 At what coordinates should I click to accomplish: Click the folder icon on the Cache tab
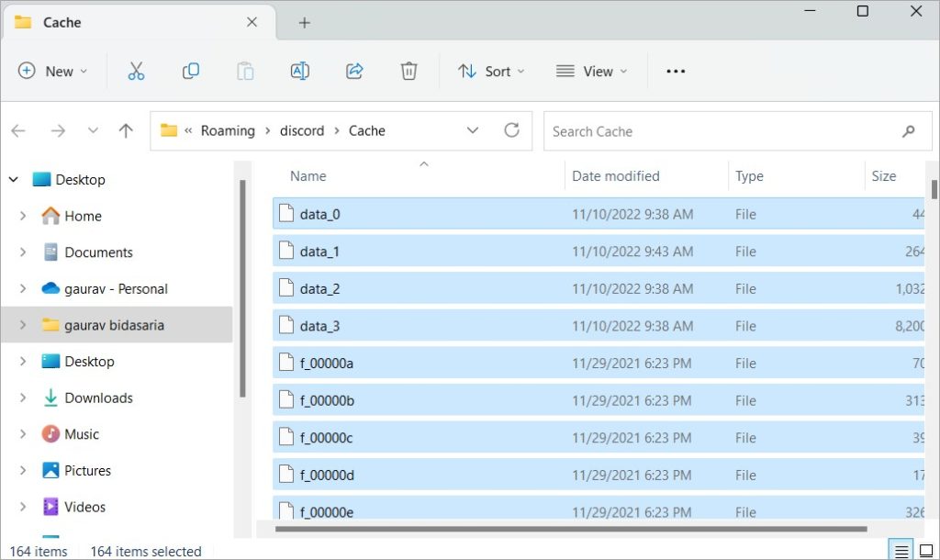click(23, 22)
